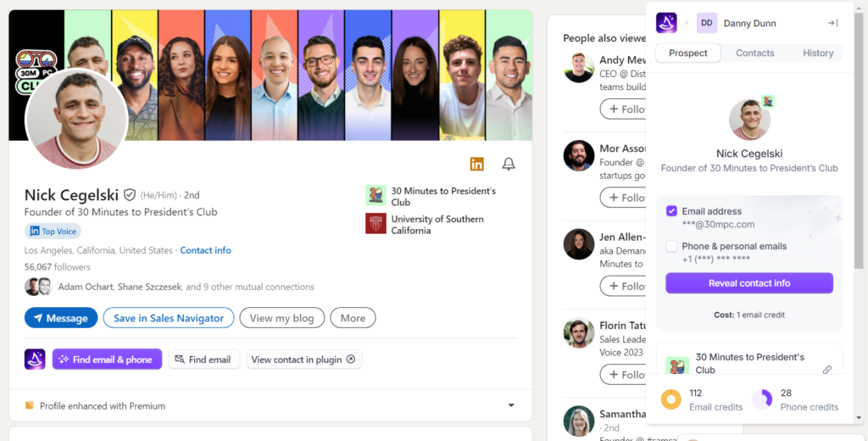Click Nick Cegelski's large profile photo

pyautogui.click(x=76, y=118)
